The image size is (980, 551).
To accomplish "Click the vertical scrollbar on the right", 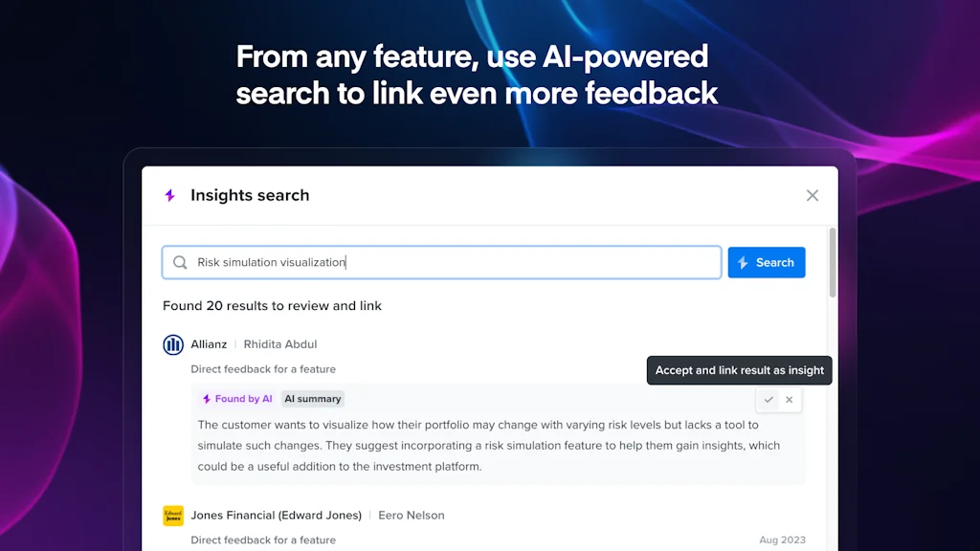I will 834,258.
